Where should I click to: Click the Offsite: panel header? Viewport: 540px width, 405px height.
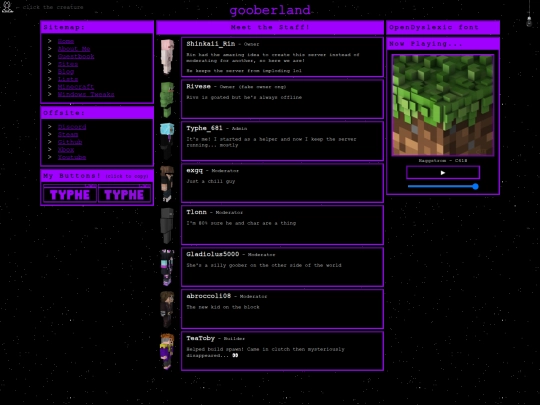[x=97, y=113]
